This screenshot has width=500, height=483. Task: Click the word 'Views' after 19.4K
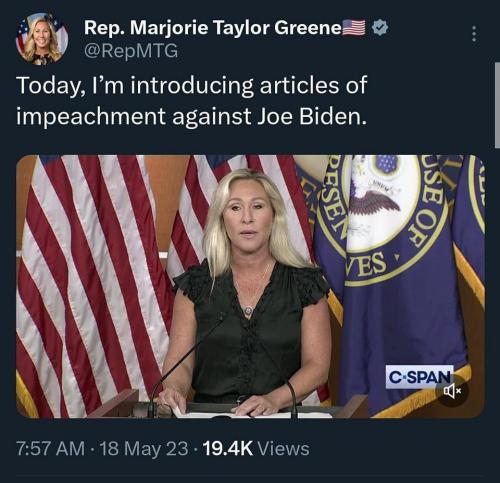pos(284,449)
